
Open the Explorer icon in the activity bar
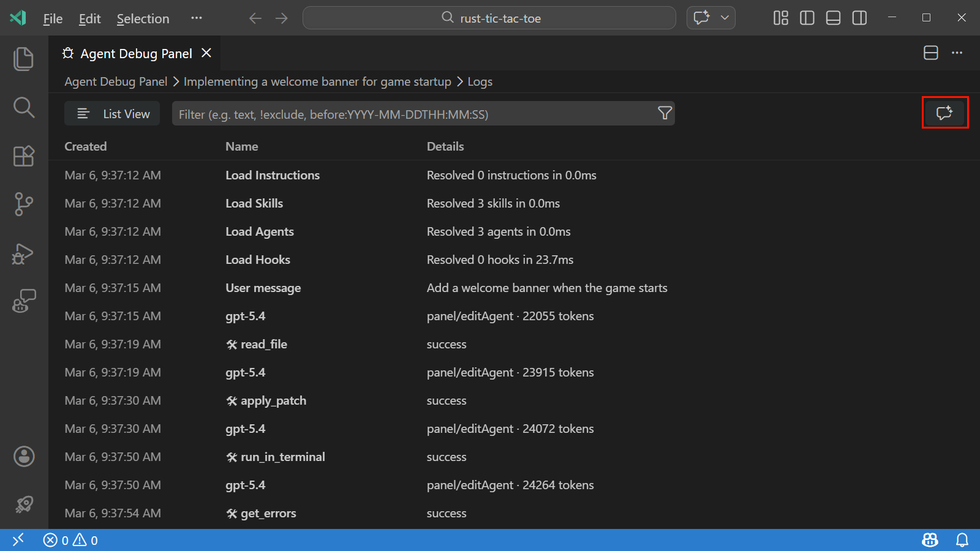point(23,58)
